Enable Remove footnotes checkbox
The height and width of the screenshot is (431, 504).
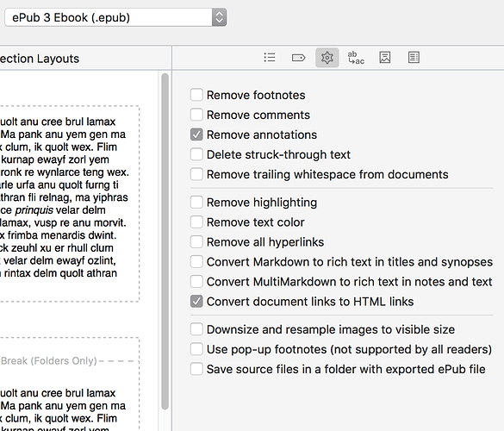pyautogui.click(x=196, y=95)
